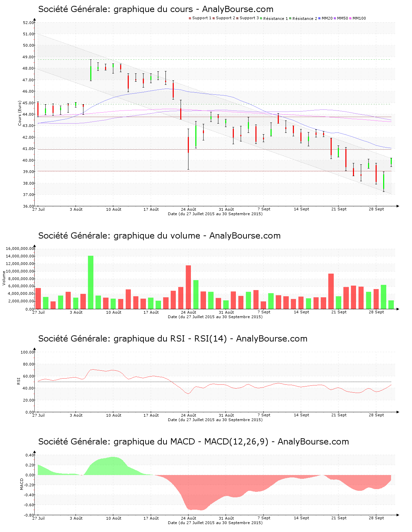This screenshot has width=412, height=532.
Task: Click the 'MACD' y-axis label
Action: pyautogui.click(x=22, y=484)
